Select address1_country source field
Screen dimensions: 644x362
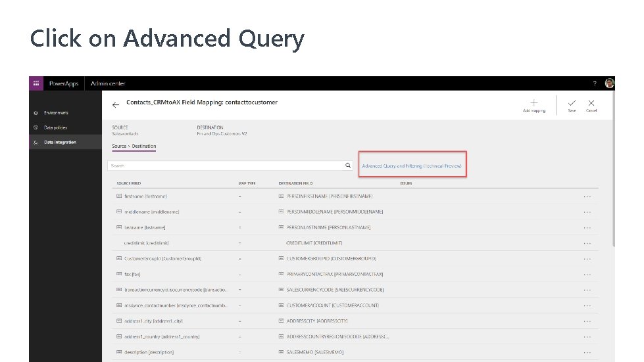[x=162, y=336]
